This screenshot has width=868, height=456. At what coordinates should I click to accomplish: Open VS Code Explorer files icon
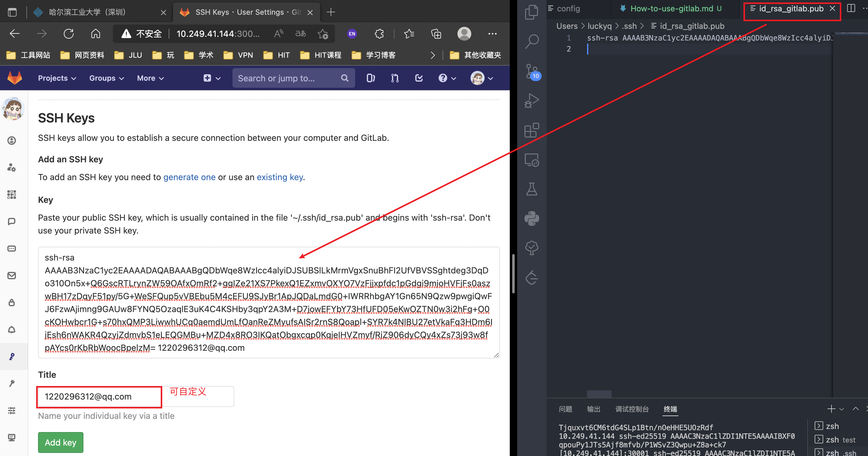coord(532,12)
